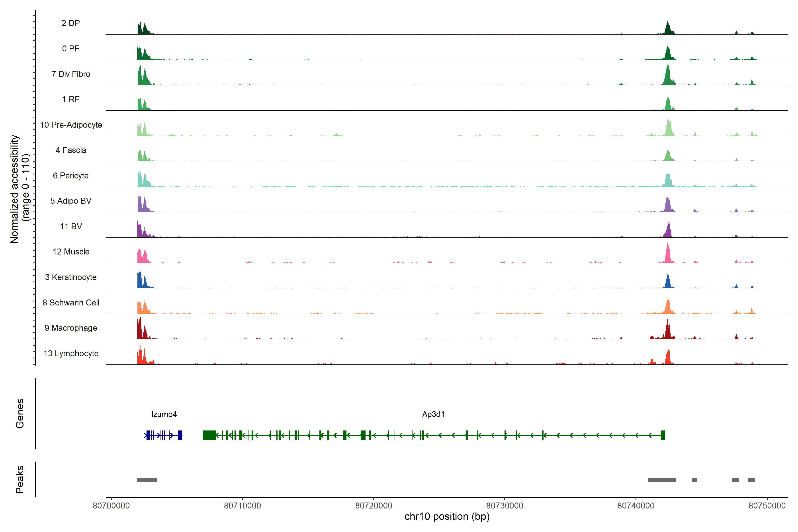Click the leftmost gray peak bar
The image size is (798, 532).
click(147, 479)
